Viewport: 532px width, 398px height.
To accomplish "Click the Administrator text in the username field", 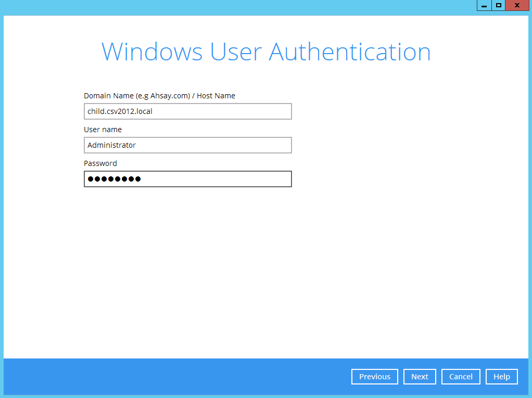I will click(x=111, y=145).
